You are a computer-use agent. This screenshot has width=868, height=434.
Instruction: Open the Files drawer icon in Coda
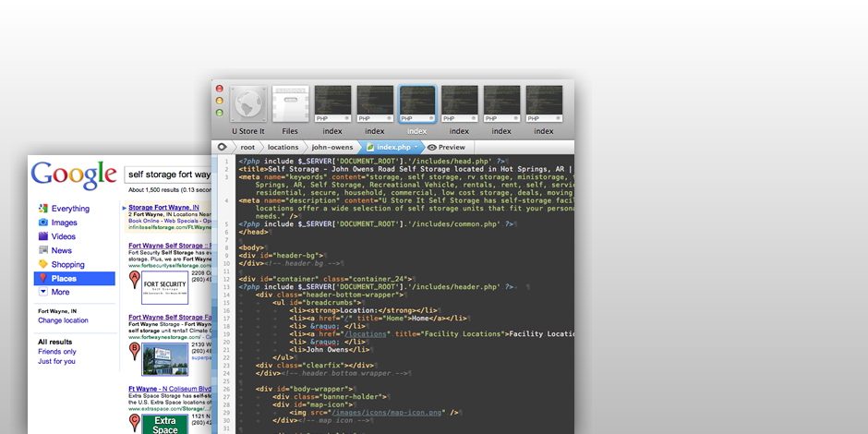pyautogui.click(x=290, y=104)
